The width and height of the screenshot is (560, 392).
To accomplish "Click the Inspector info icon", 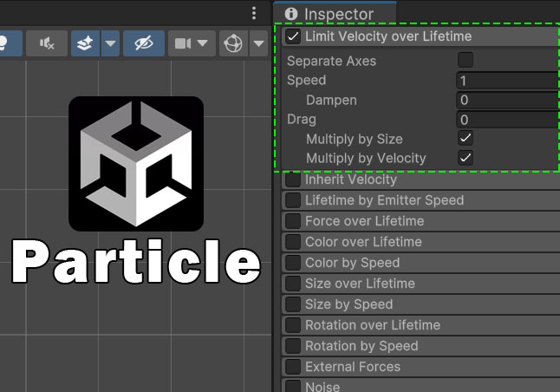I will coord(291,14).
